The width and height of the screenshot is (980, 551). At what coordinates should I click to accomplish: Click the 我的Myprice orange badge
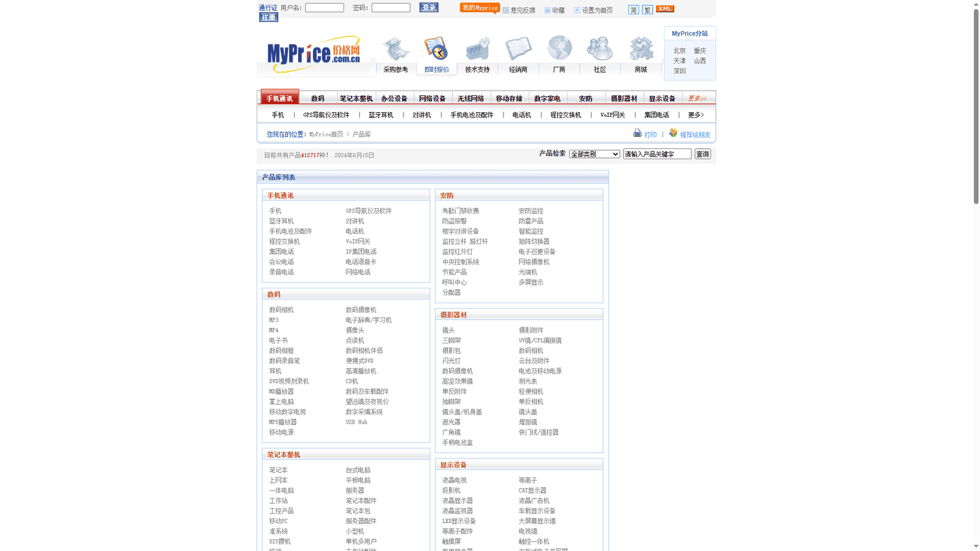click(x=480, y=8)
